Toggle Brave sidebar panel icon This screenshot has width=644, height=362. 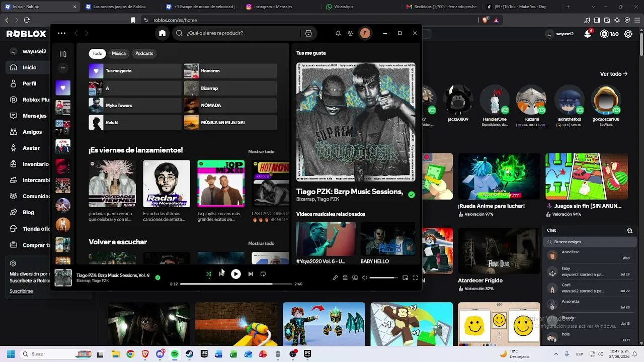pos(597,20)
